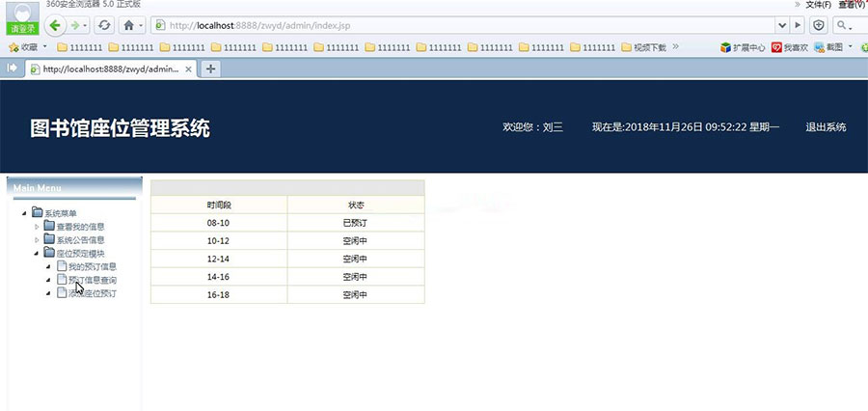Click the 已预订 status in 08-10 row
868x411 pixels.
pyautogui.click(x=356, y=223)
